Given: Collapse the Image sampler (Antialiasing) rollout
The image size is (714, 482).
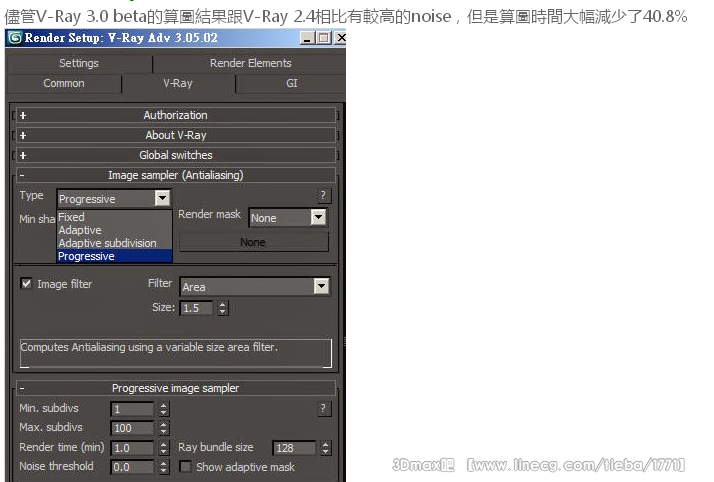Looking at the screenshot, I should (x=176, y=175).
